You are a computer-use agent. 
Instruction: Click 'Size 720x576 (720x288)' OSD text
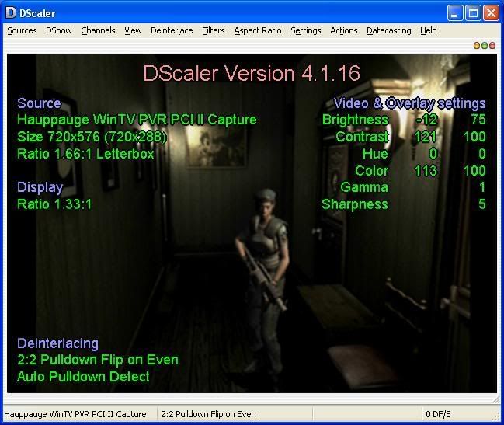click(92, 137)
